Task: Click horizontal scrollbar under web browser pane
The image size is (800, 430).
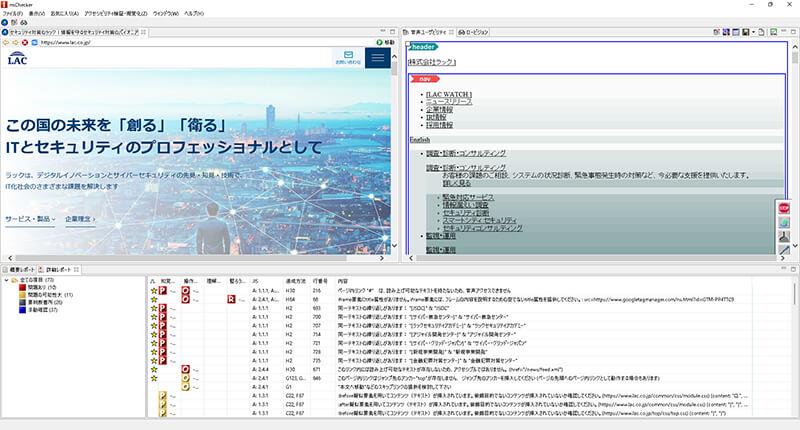Action: (194, 258)
